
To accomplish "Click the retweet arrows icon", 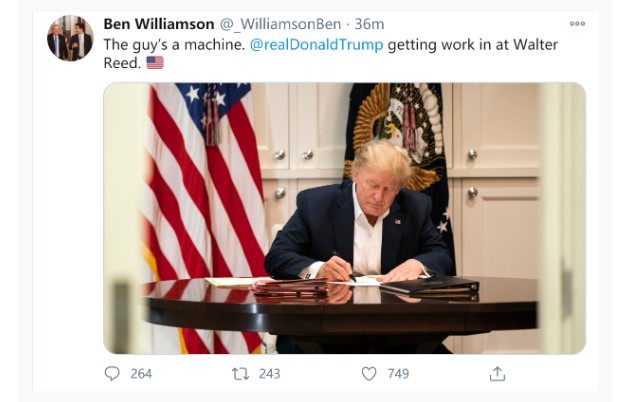I will 240,374.
